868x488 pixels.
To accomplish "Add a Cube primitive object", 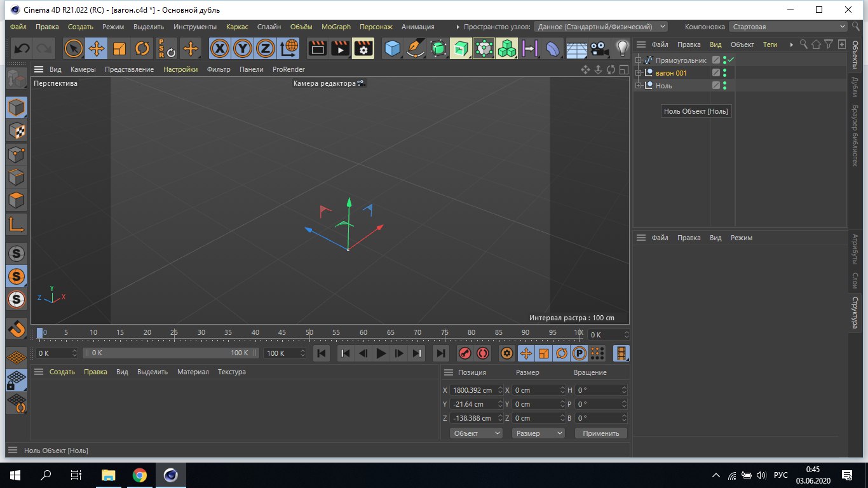I will coord(393,48).
